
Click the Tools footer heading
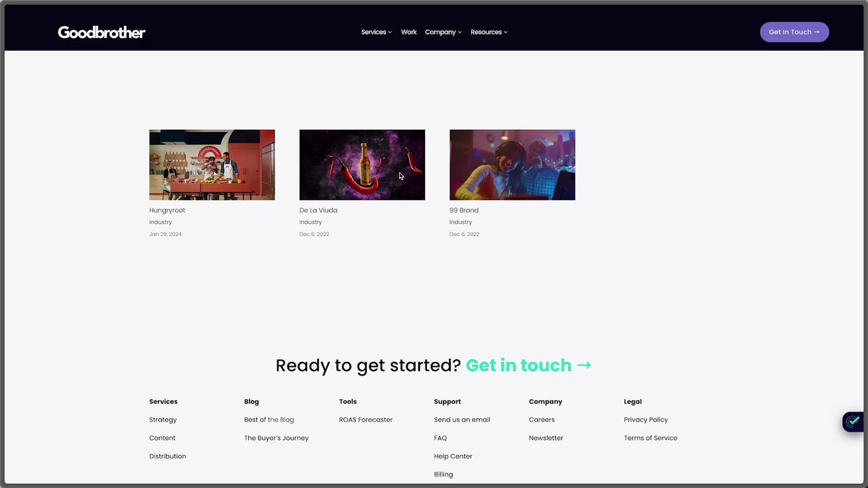point(348,401)
